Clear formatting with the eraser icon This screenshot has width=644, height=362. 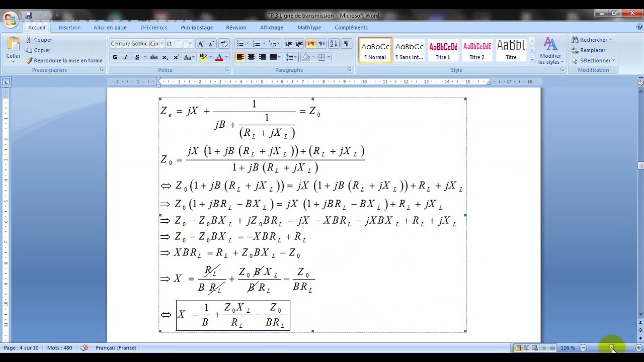(224, 44)
